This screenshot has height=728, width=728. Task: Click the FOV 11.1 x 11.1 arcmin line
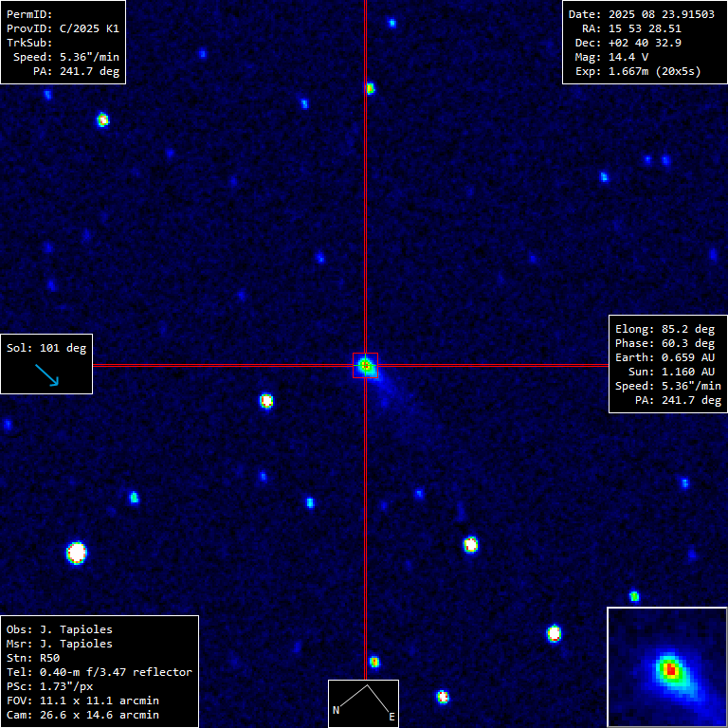82,701
